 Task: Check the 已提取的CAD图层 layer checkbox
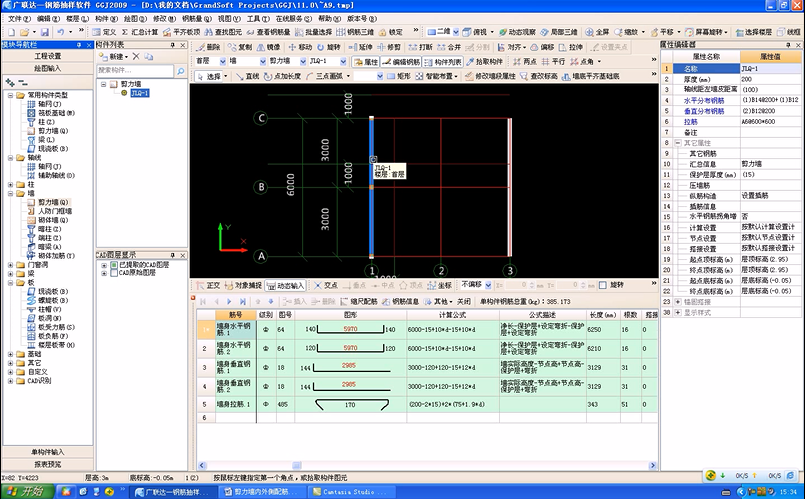click(114, 265)
